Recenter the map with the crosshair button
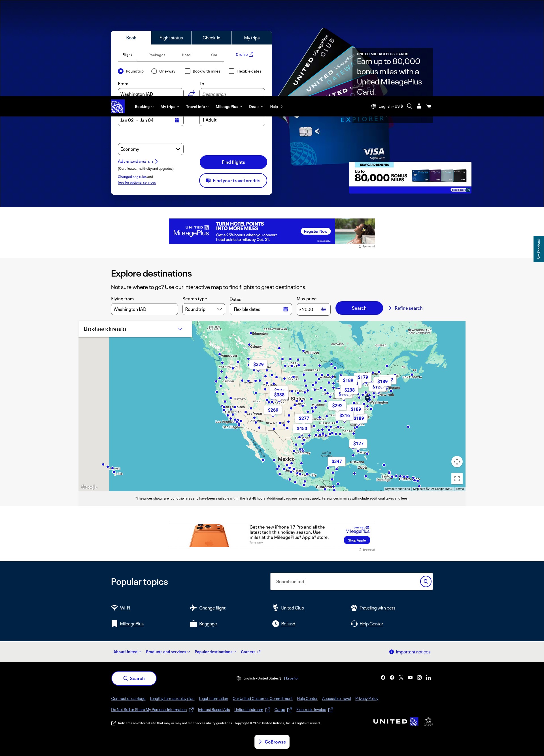This screenshot has height=756, width=544. (457, 462)
